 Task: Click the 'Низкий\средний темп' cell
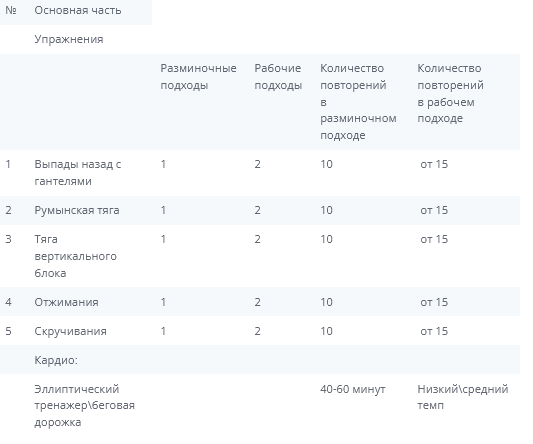click(x=463, y=397)
